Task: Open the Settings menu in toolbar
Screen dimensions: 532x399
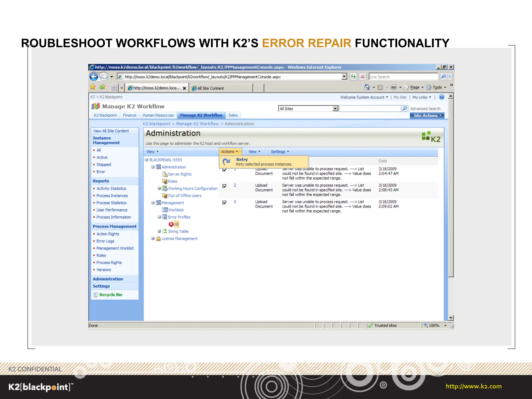Action: click(280, 151)
